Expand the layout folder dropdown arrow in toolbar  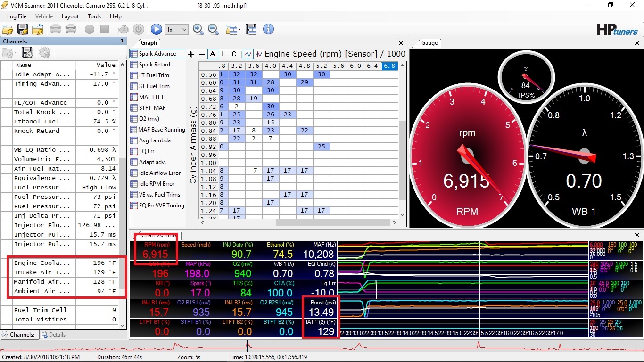point(239,30)
